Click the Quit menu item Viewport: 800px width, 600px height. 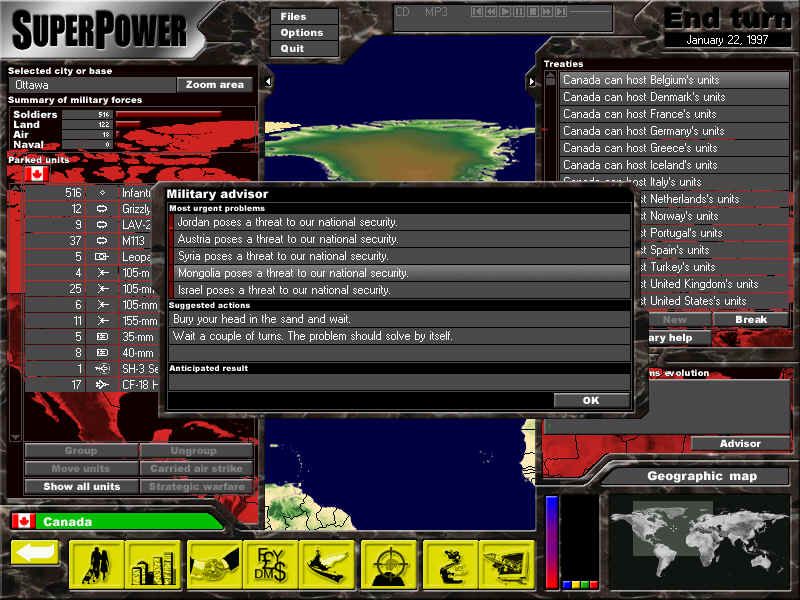[305, 48]
